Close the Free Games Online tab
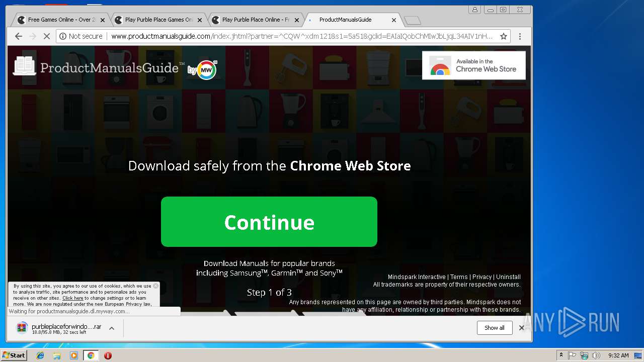This screenshot has width=644, height=362. (x=103, y=20)
